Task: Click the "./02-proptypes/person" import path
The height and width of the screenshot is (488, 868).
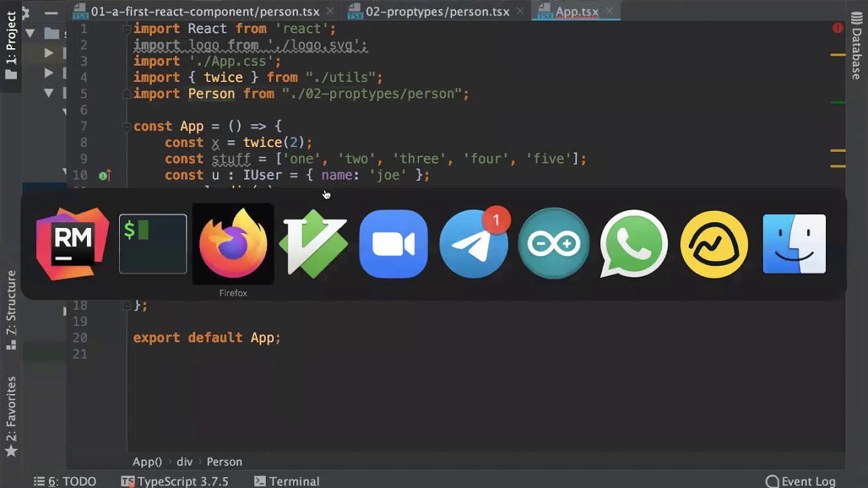Action: [371, 94]
